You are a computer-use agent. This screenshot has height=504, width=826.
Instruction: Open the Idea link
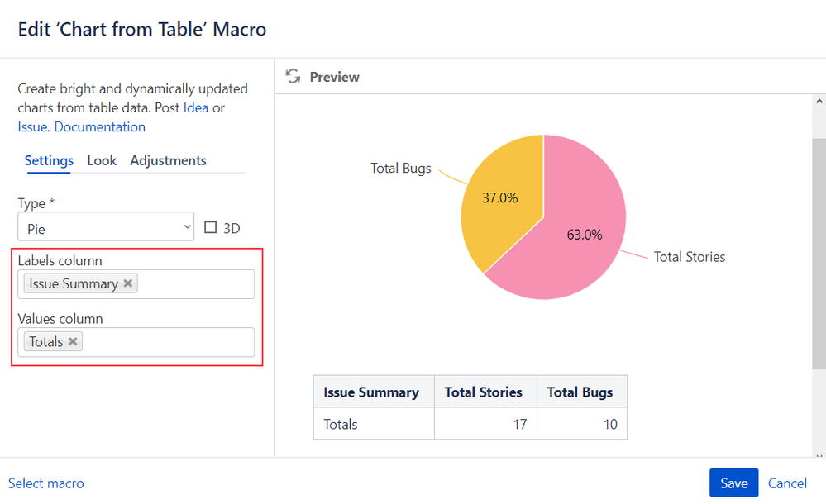pyautogui.click(x=196, y=107)
